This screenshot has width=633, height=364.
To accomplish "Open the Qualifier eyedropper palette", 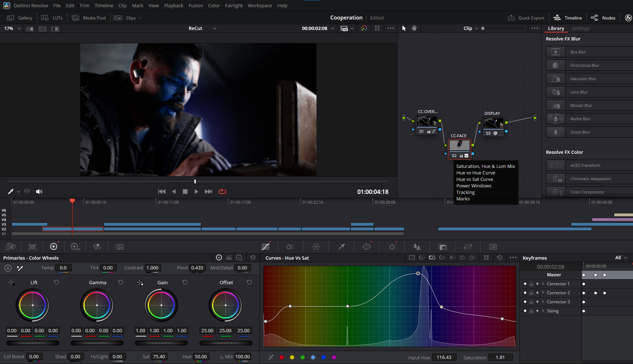I will 341,247.
